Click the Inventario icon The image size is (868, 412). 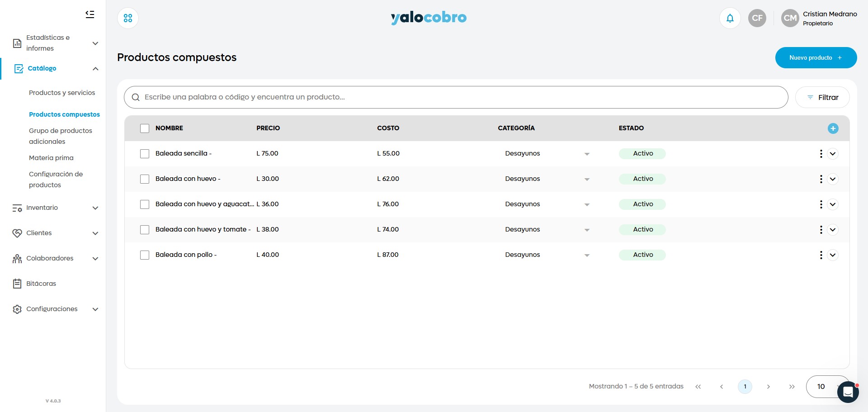[17, 208]
